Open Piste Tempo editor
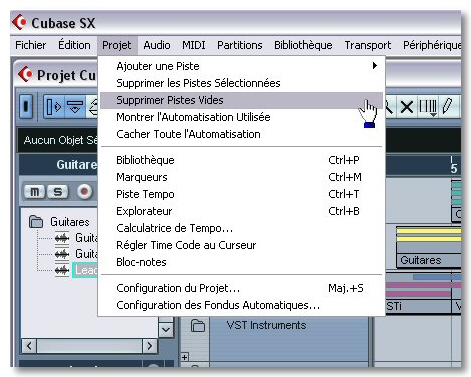 point(241,194)
